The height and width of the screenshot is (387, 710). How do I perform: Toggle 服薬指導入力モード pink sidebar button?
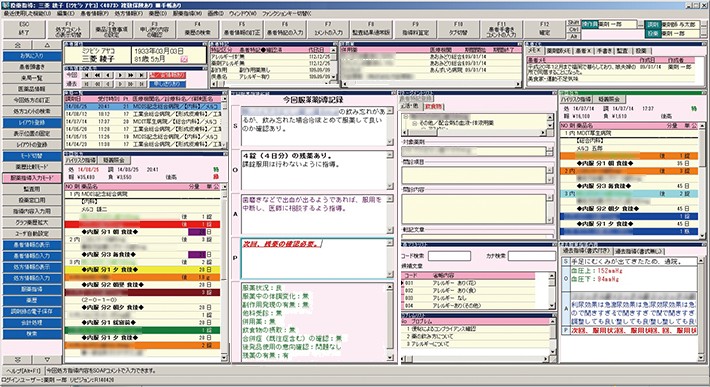[32, 178]
